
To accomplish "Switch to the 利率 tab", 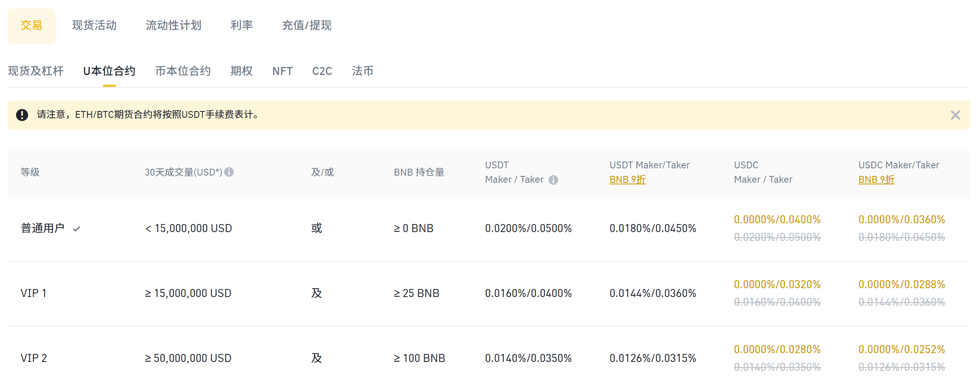I will 242,26.
